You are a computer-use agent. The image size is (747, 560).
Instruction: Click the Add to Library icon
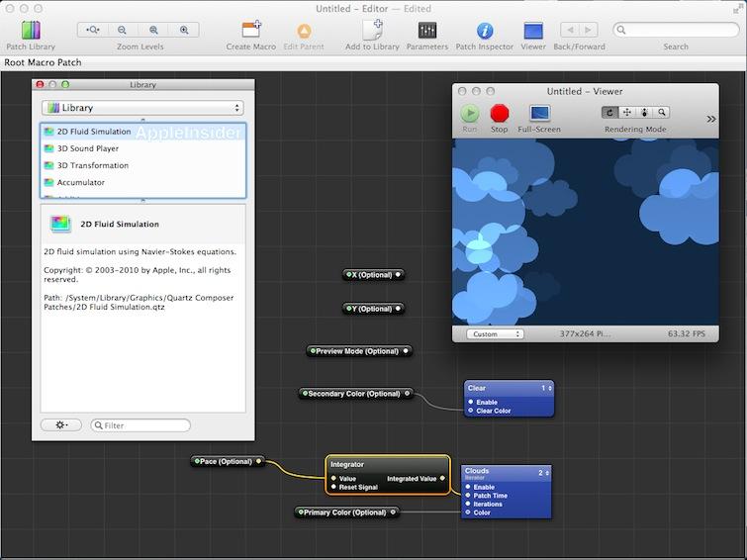pos(372,31)
